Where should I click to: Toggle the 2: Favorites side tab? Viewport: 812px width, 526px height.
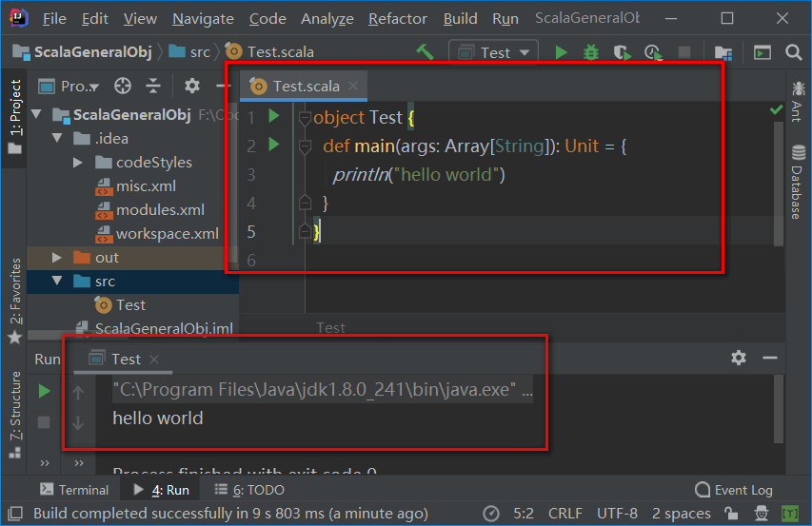coord(15,302)
